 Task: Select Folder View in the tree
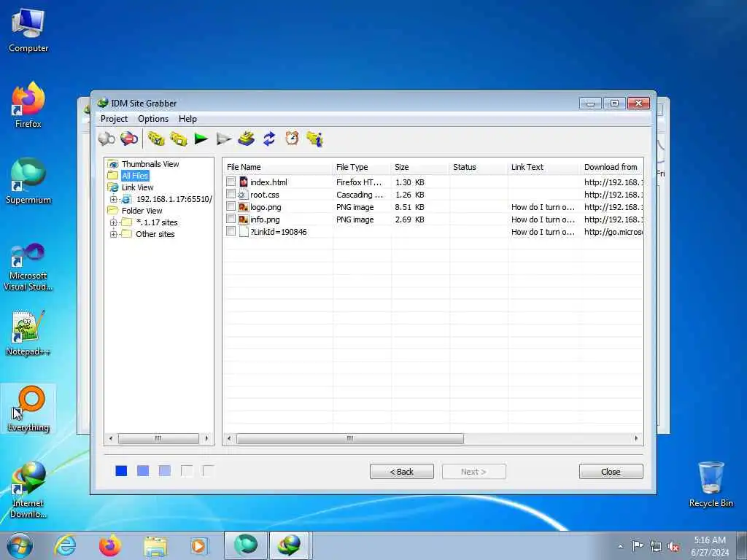(x=142, y=211)
